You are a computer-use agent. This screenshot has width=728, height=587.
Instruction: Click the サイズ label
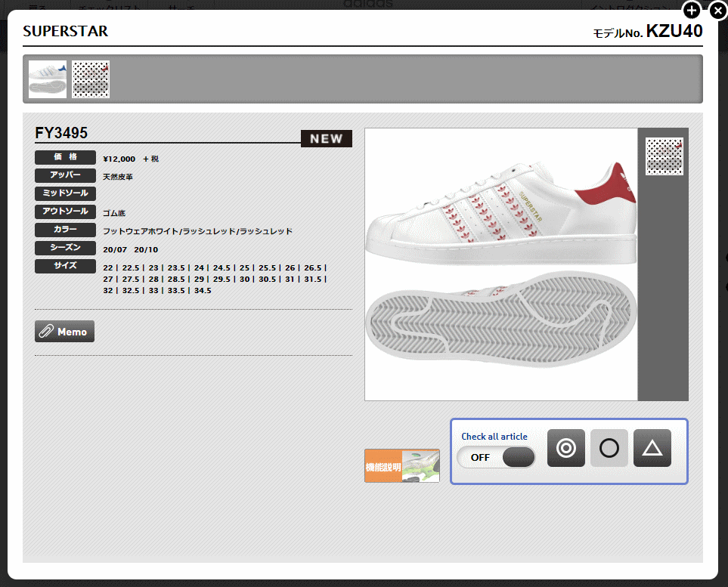[x=66, y=265]
